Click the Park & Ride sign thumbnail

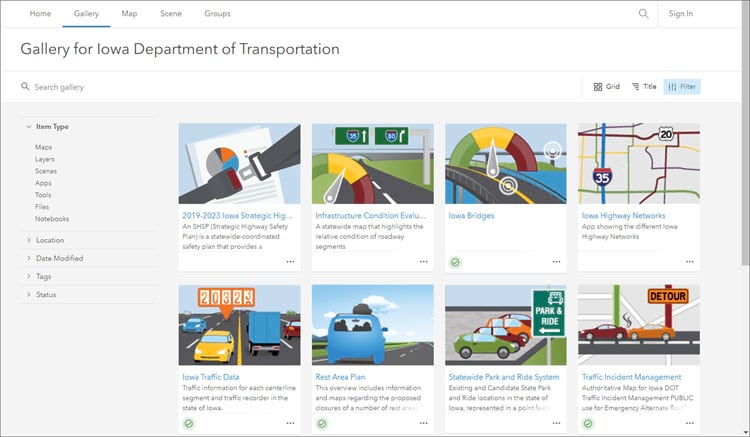pyautogui.click(x=506, y=325)
